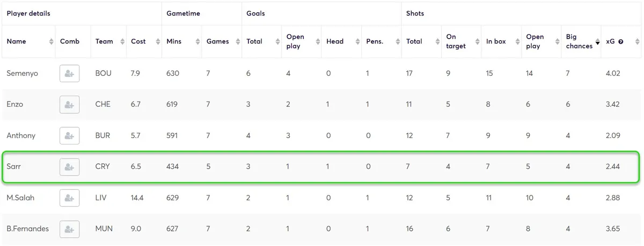
Task: Click Enzo's add-to-comparison icon
Action: coord(69,104)
